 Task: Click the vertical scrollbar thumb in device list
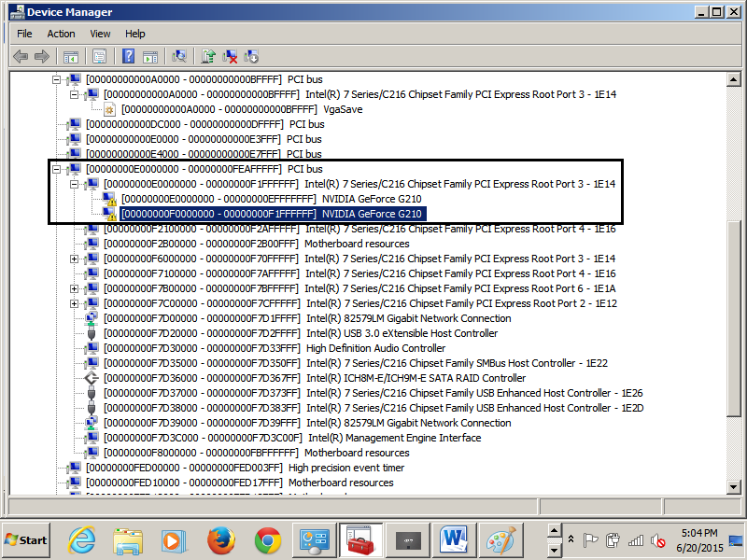pos(734,318)
